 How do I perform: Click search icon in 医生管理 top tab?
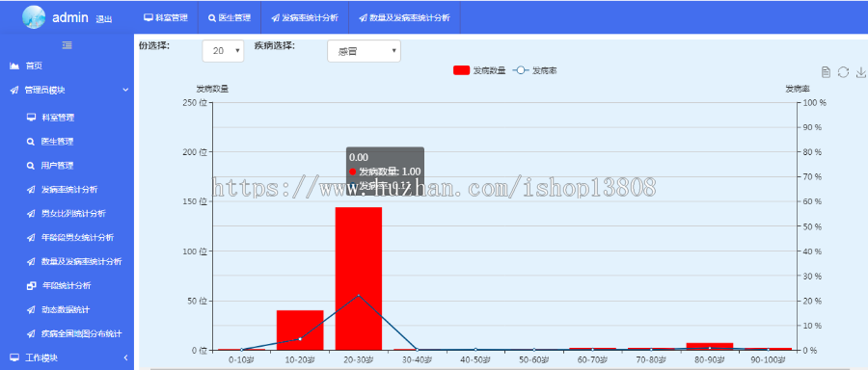[x=212, y=17]
